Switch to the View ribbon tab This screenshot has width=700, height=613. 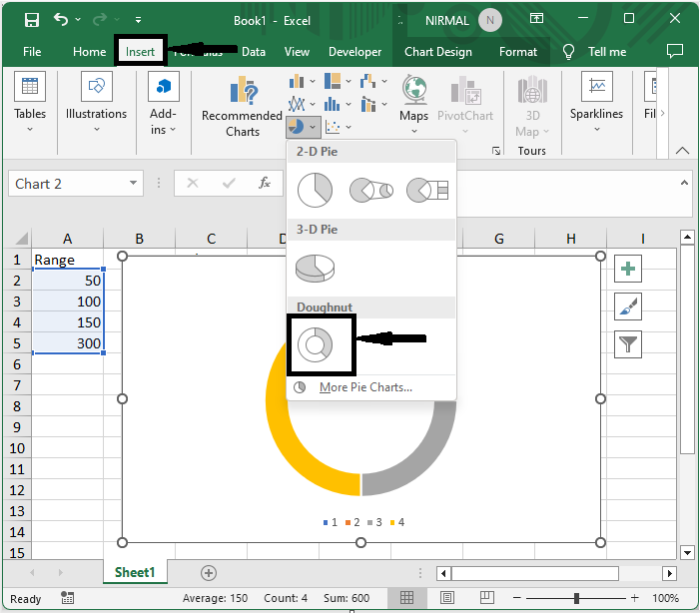(297, 52)
